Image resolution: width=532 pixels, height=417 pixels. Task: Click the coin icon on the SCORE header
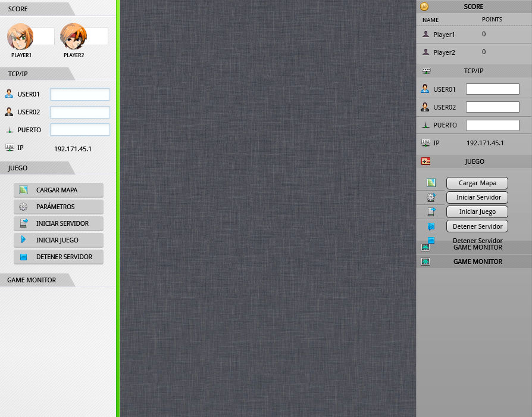pos(424,7)
